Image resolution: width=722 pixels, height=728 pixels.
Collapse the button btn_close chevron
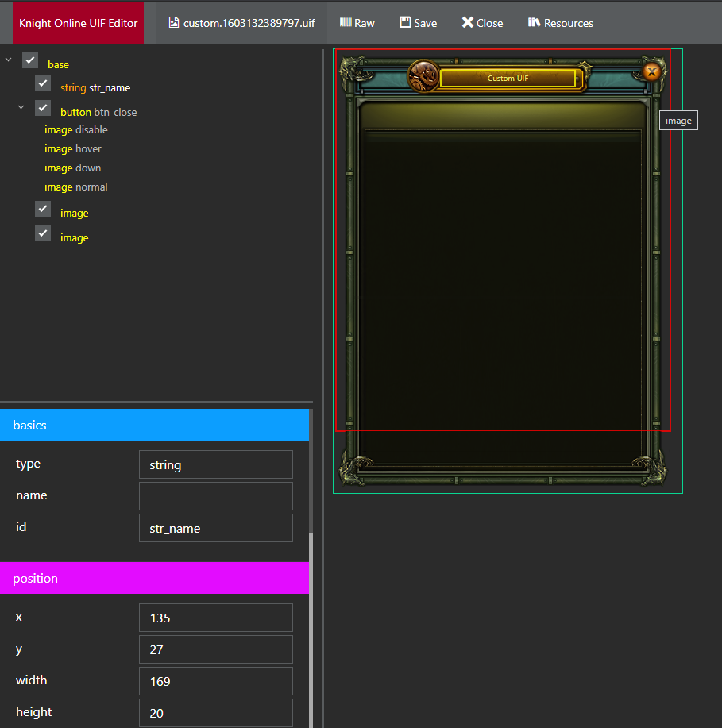tap(21, 107)
